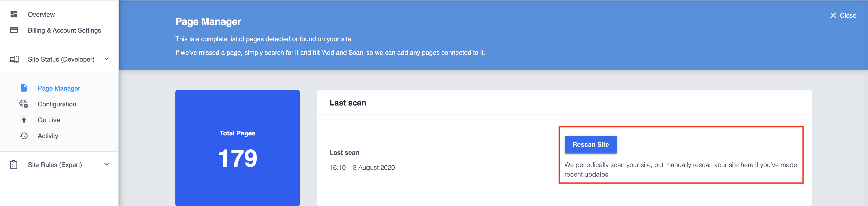Click the Site Rules (Expert) label
The height and width of the screenshot is (206, 868).
(55, 165)
